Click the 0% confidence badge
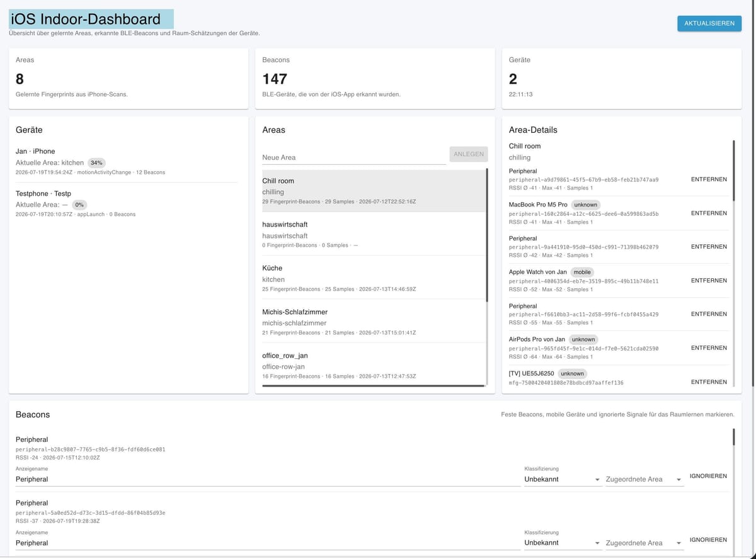 click(79, 205)
